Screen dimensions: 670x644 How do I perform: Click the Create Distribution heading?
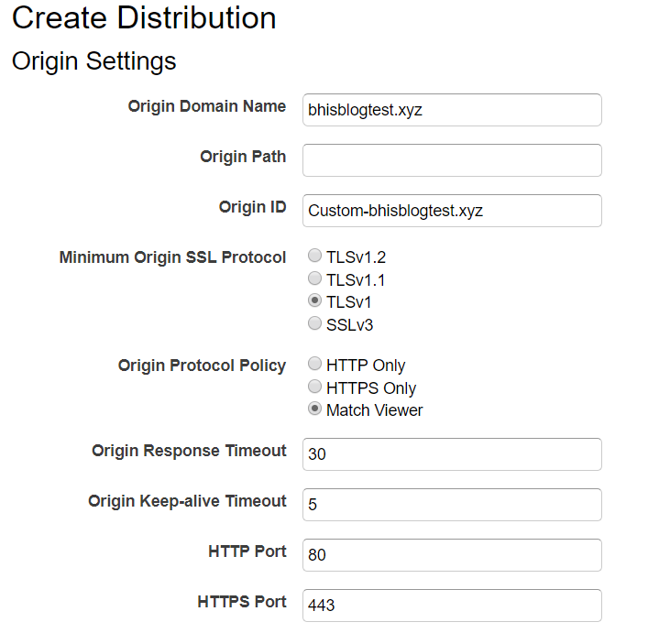(144, 18)
